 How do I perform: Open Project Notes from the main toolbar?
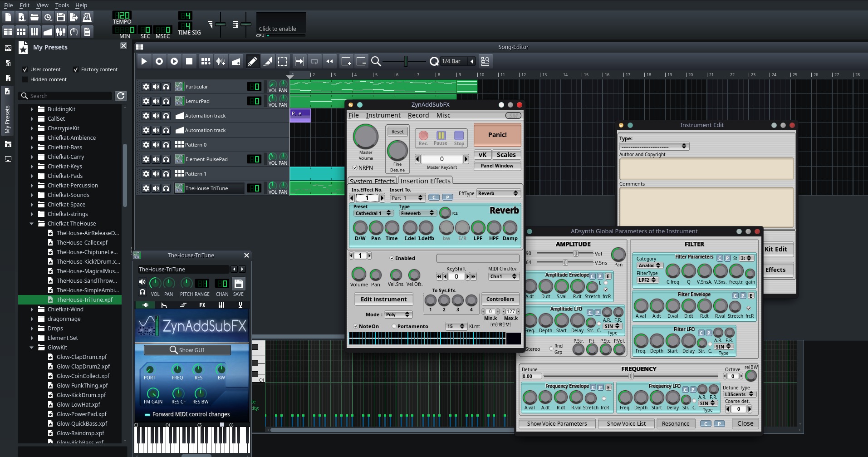pos(87,31)
